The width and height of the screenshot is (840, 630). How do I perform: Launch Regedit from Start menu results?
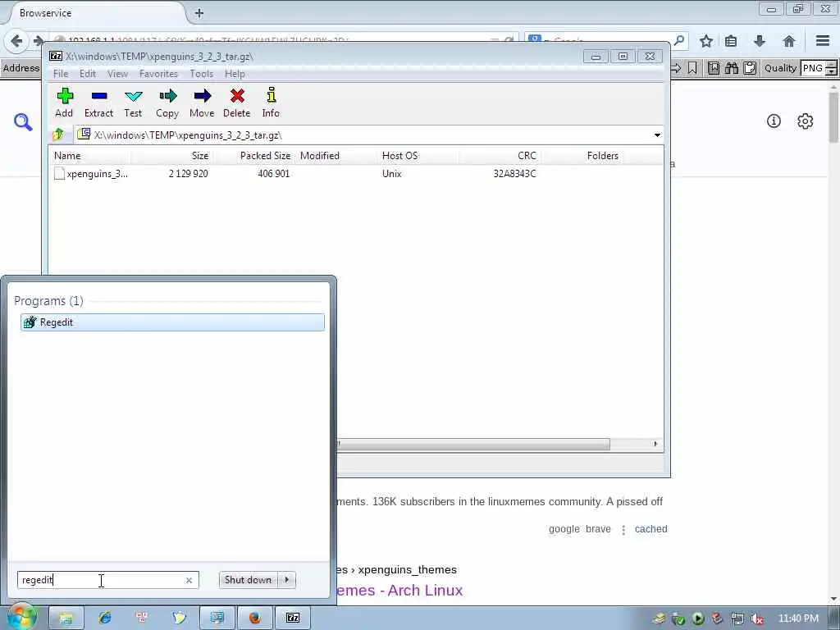coord(172,322)
